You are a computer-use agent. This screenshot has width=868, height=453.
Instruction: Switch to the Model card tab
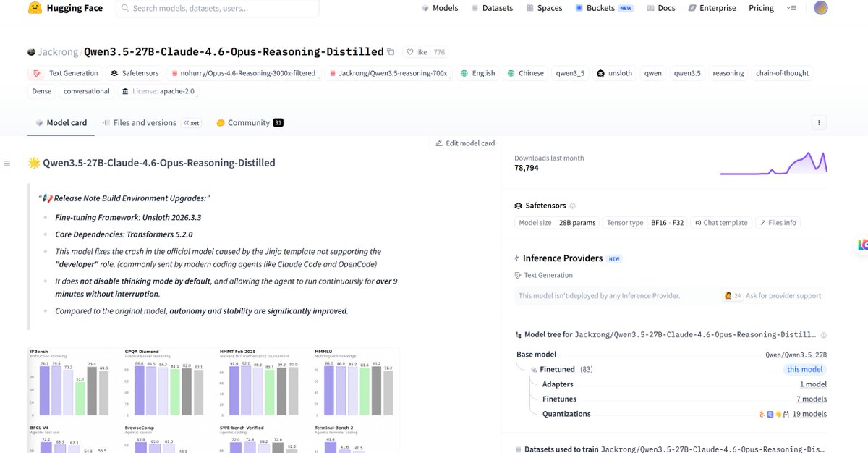point(61,123)
